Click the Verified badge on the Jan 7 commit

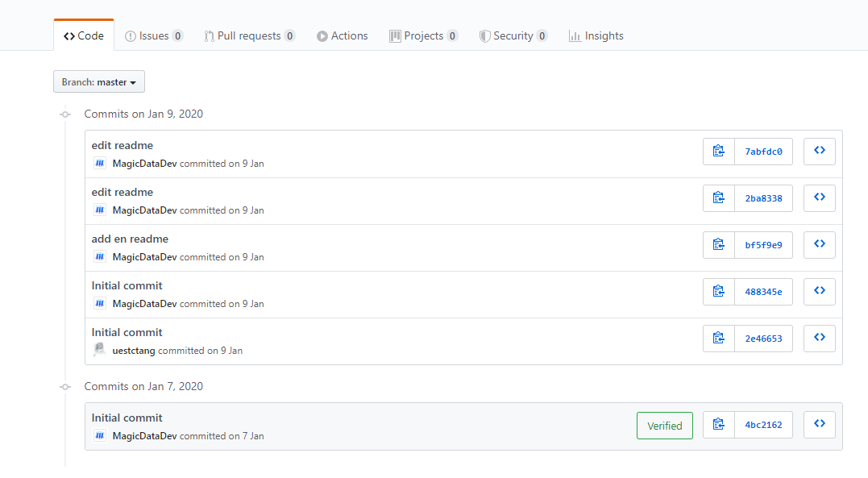click(665, 426)
